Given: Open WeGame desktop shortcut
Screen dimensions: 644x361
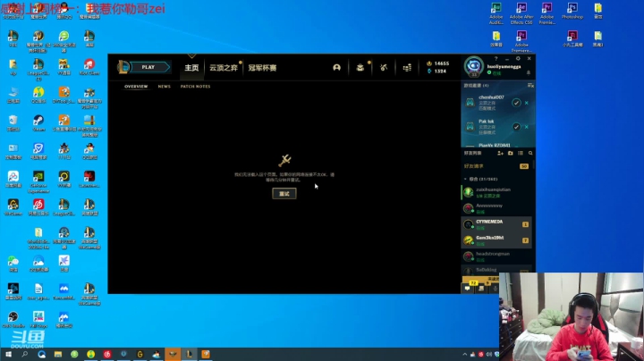Looking at the screenshot, I should click(x=13, y=207).
